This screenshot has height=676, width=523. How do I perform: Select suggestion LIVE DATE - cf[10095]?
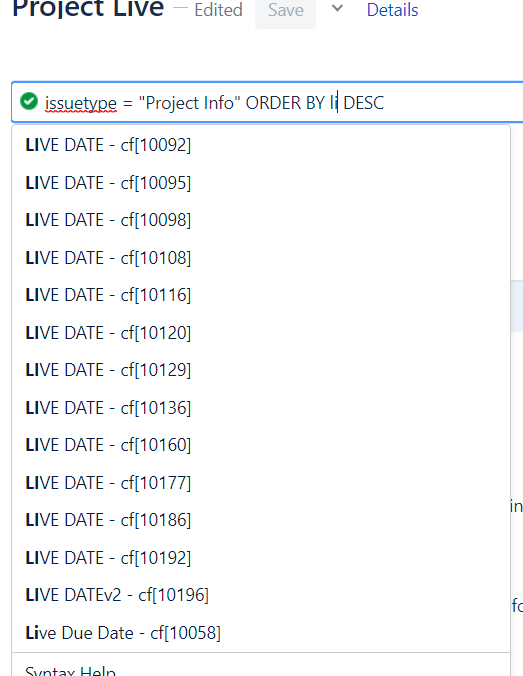[261, 183]
